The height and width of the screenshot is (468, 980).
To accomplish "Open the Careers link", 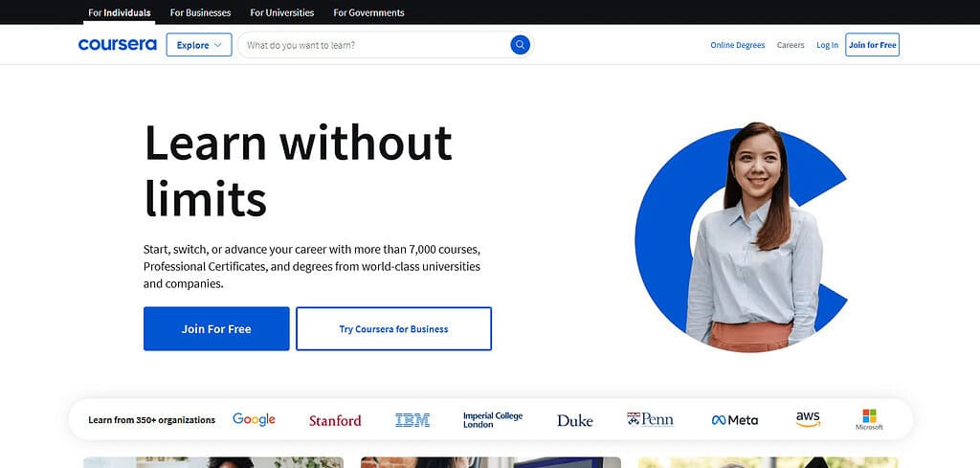I will tap(791, 45).
